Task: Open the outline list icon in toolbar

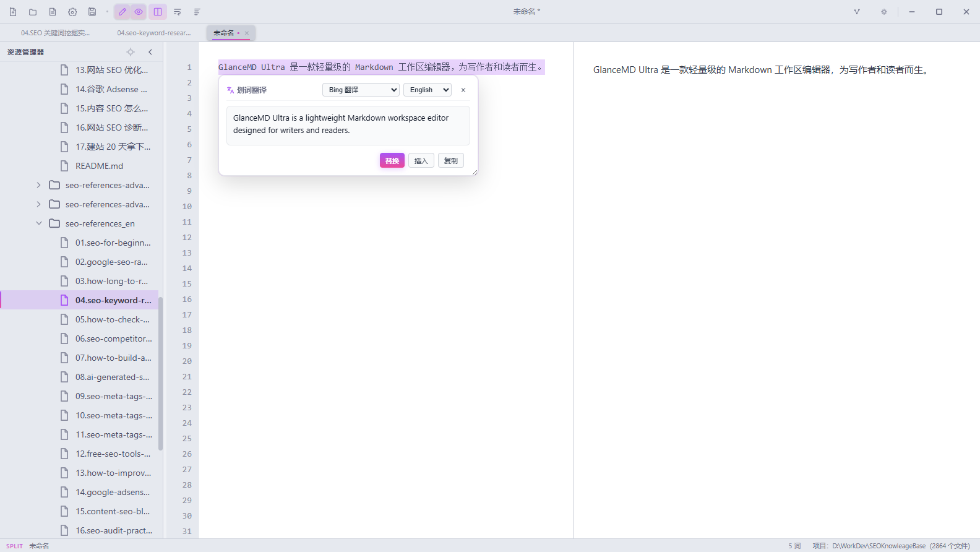Action: coord(197,12)
